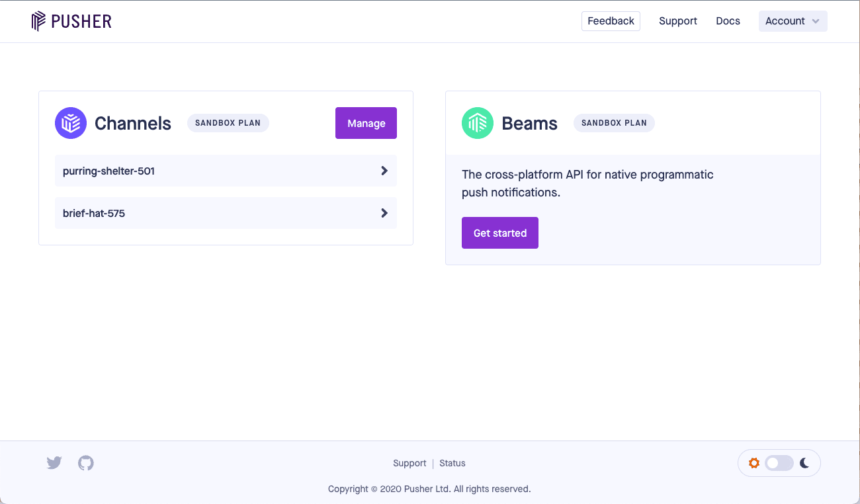
Task: Toggle the dark mode switch
Action: click(779, 463)
